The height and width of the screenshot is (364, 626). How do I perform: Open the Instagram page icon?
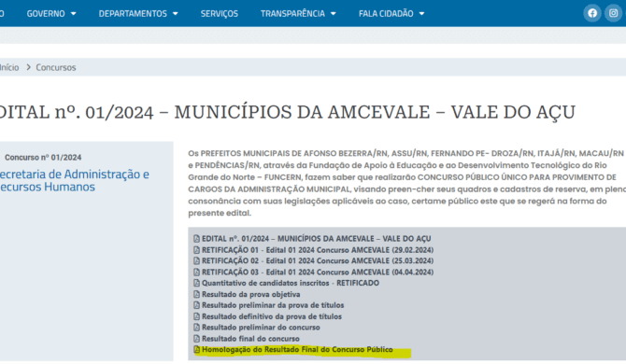[x=613, y=14]
